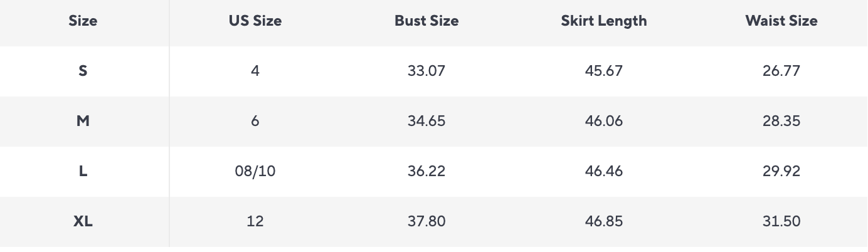The width and height of the screenshot is (868, 252).
Task: Click the Size column header
Action: [83, 21]
